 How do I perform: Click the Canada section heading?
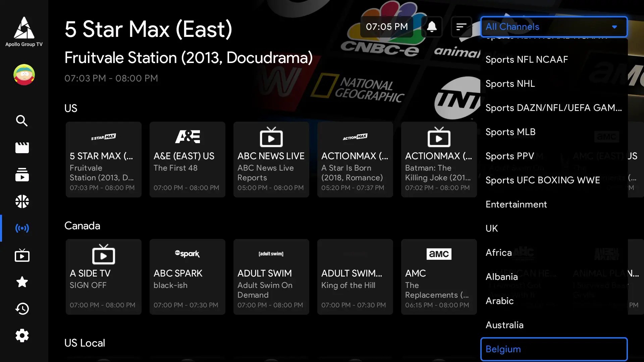click(82, 226)
